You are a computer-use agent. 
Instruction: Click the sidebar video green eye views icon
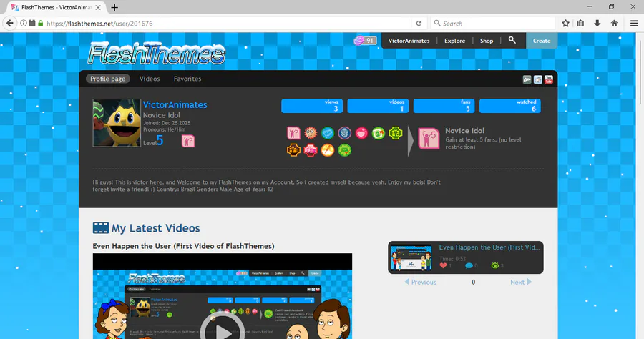point(495,265)
